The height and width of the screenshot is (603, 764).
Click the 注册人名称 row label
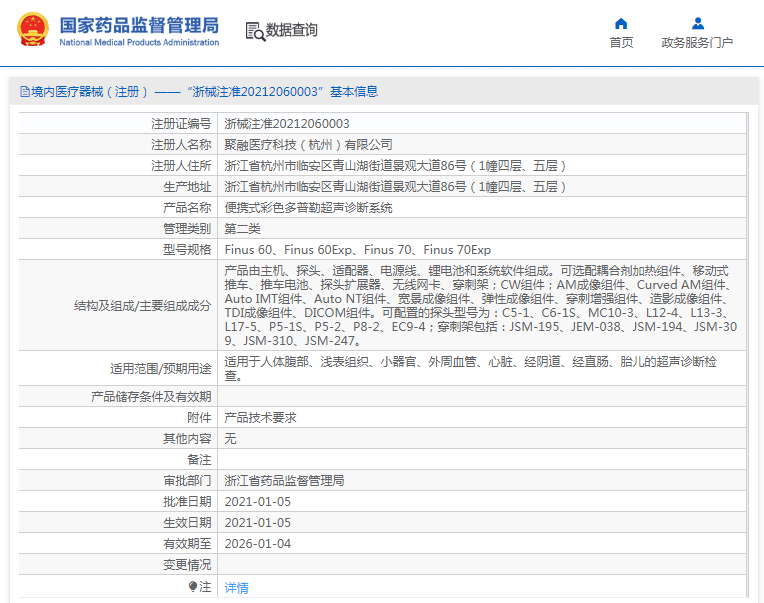coord(181,145)
